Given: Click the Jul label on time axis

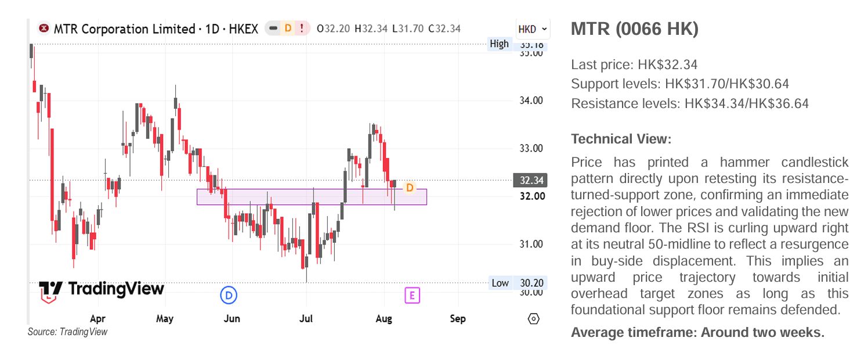Looking at the screenshot, I should (306, 318).
